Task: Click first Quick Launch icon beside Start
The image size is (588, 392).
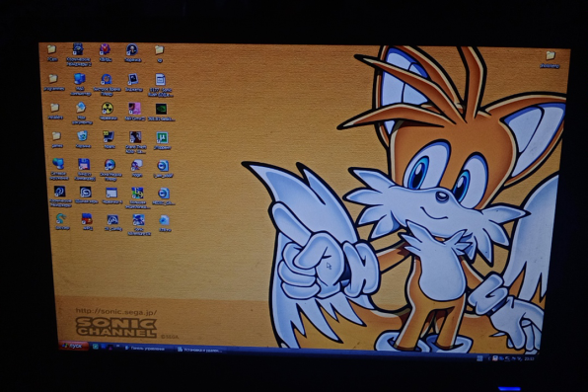Action: [x=96, y=347]
